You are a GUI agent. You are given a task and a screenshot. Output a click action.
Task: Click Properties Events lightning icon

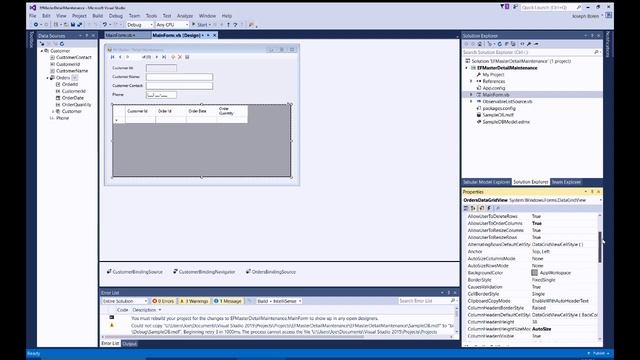click(489, 208)
